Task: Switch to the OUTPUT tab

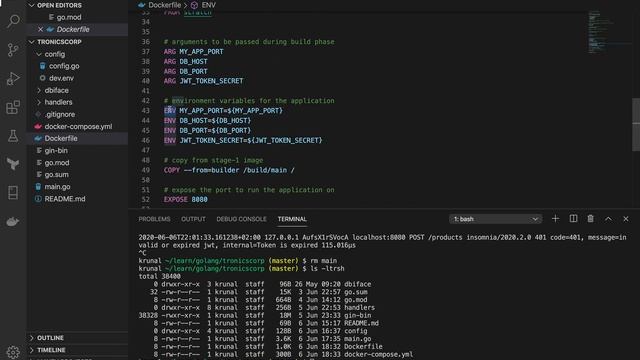Action: [193, 219]
